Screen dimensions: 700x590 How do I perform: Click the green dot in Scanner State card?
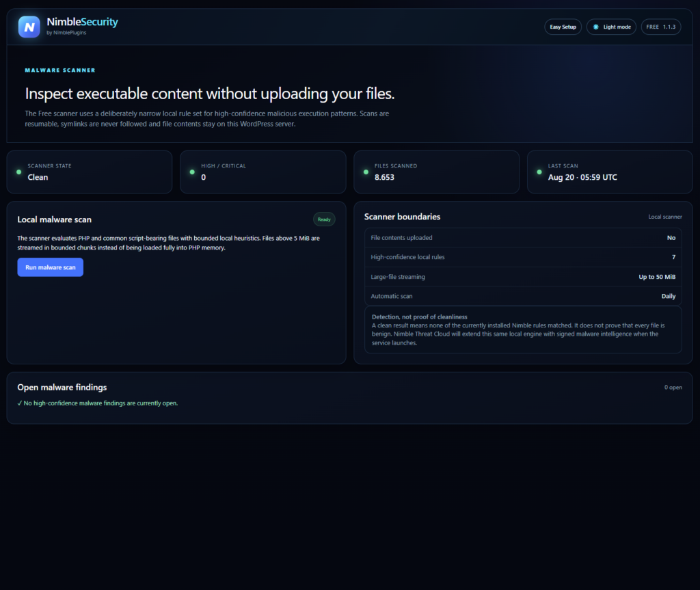18,172
